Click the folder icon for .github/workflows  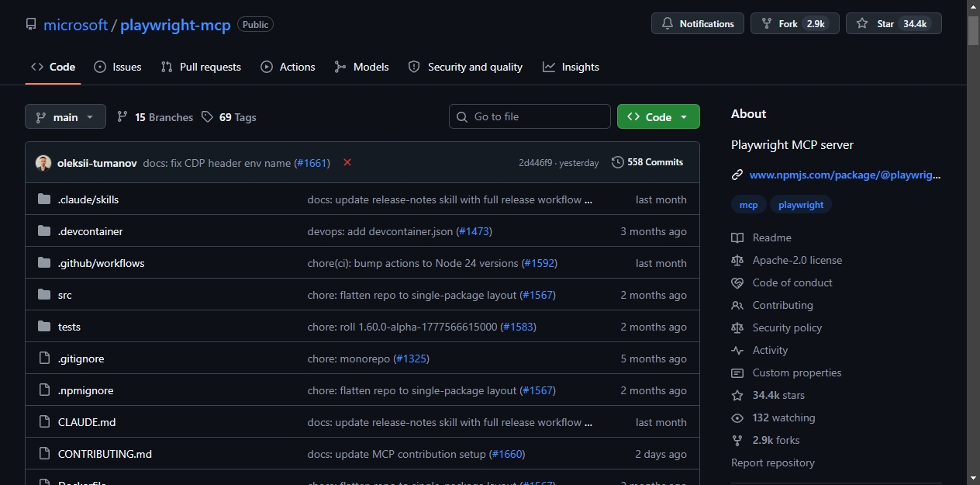44,263
